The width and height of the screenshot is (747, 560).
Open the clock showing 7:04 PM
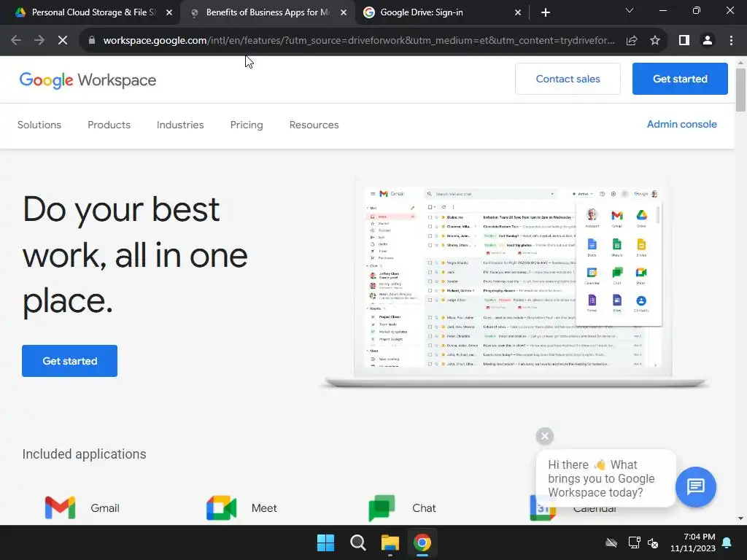tap(693, 542)
